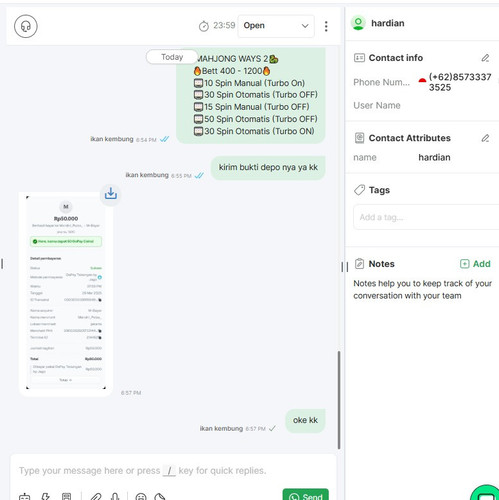Add a new note with Add button
499x500 pixels.
(x=475, y=264)
